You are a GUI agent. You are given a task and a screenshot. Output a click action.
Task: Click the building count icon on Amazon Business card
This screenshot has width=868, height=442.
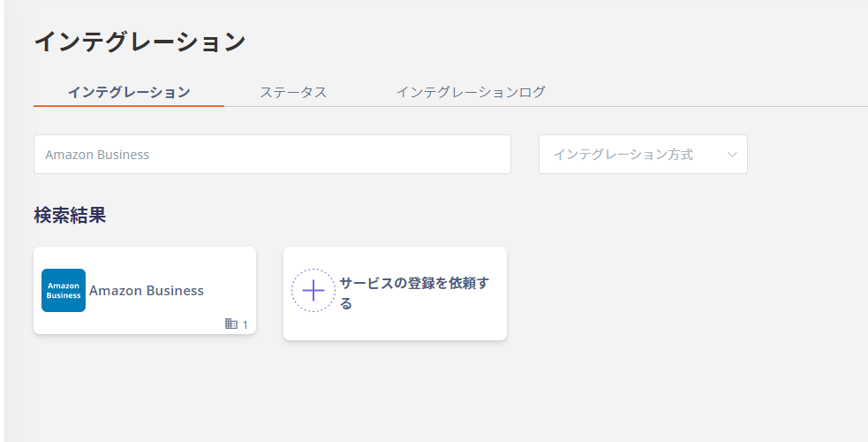[231, 324]
